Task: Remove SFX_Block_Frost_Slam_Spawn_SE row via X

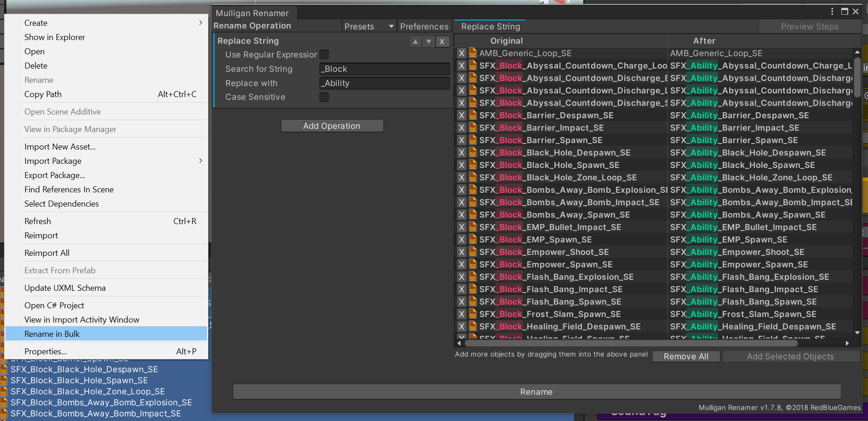Action: 461,314
